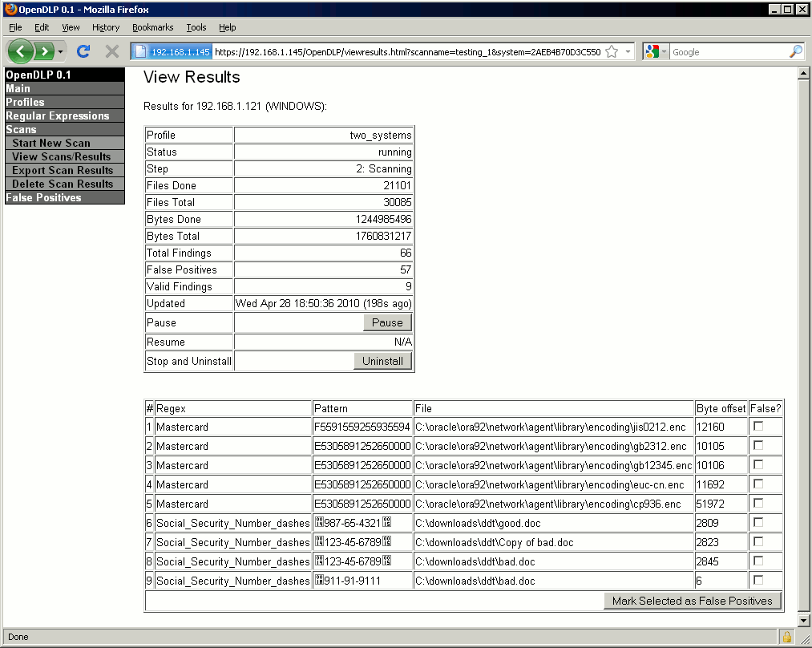Click into the URL address field

407,52
